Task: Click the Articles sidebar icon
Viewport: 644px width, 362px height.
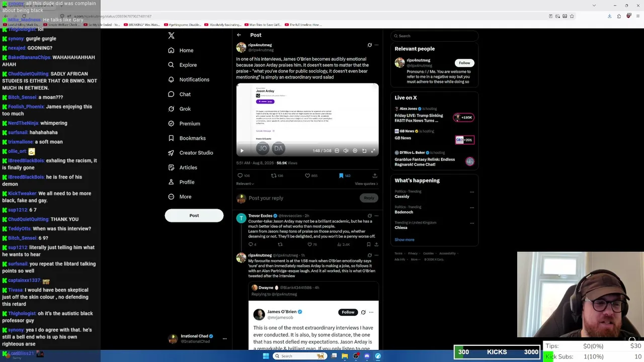Action: (171, 167)
